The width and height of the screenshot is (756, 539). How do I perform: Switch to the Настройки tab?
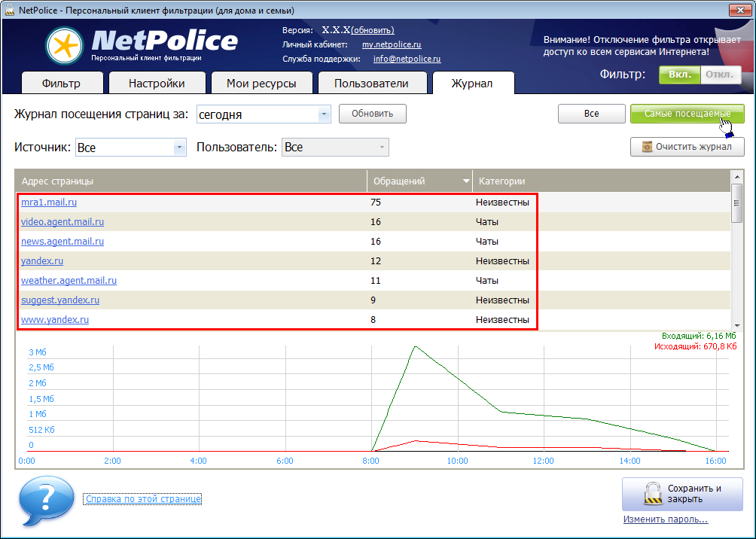click(157, 83)
